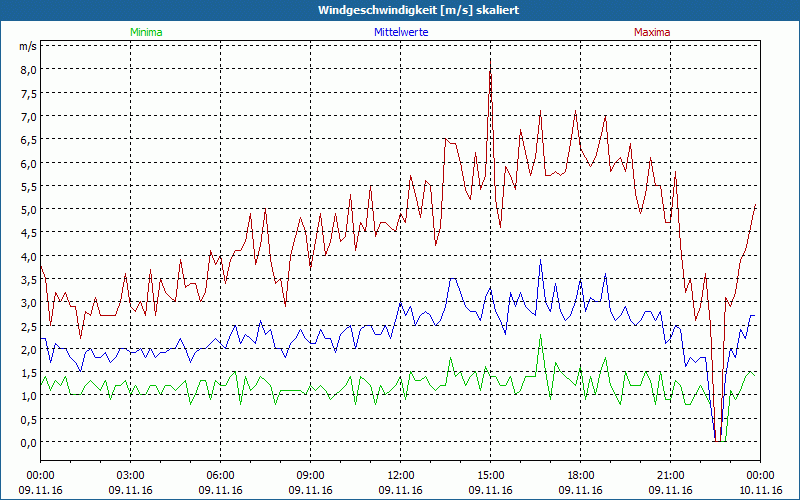Click the m/s unit label on the y-axis

tap(28, 46)
